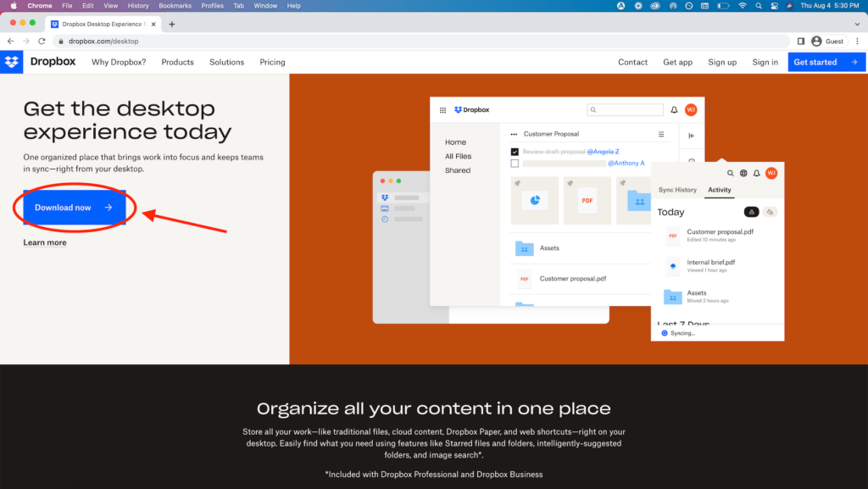The height and width of the screenshot is (489, 868).
Task: Select the black toggle pill next to Today
Action: click(751, 212)
